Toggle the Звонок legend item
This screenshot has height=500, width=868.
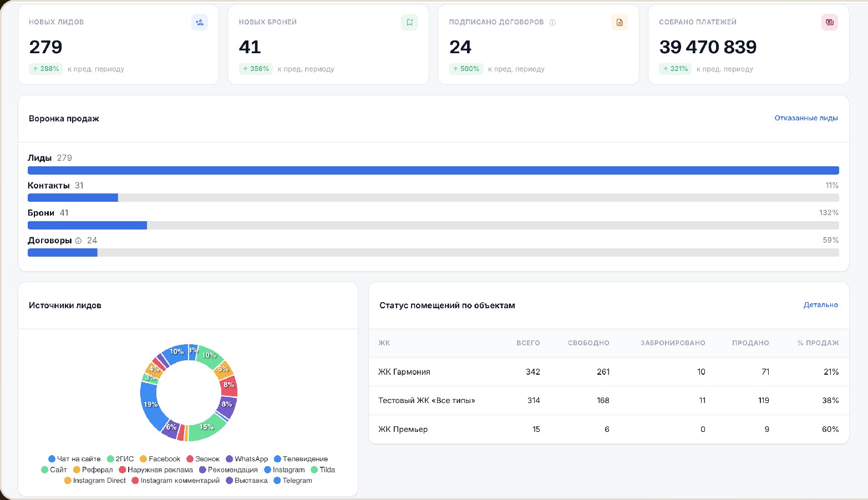[x=203, y=459]
